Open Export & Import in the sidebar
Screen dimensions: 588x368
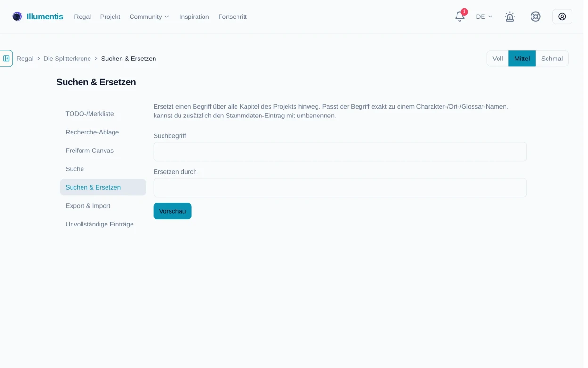coord(103,206)
